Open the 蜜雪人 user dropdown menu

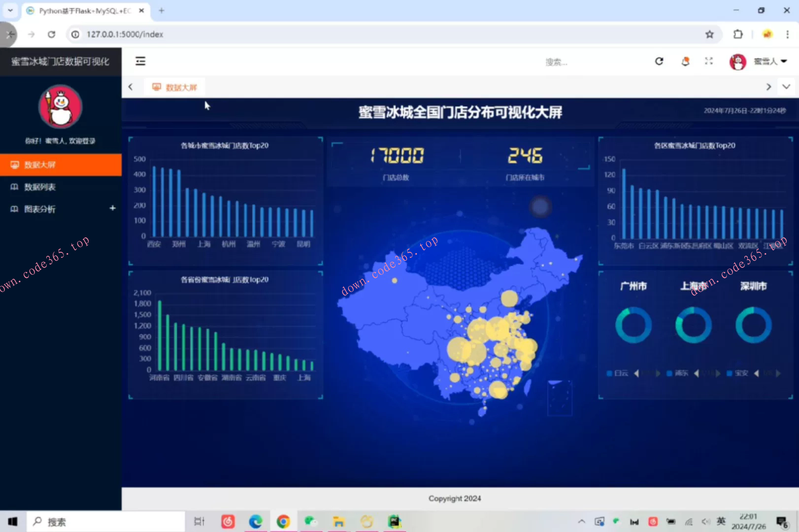point(769,61)
